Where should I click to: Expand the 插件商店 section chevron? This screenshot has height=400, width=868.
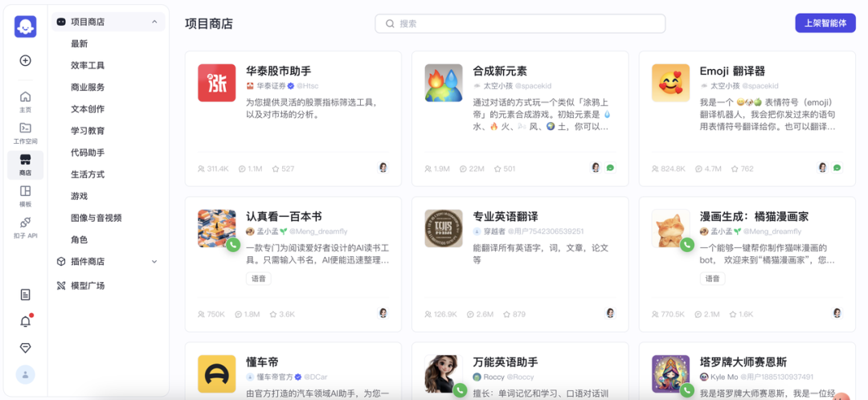[154, 262]
